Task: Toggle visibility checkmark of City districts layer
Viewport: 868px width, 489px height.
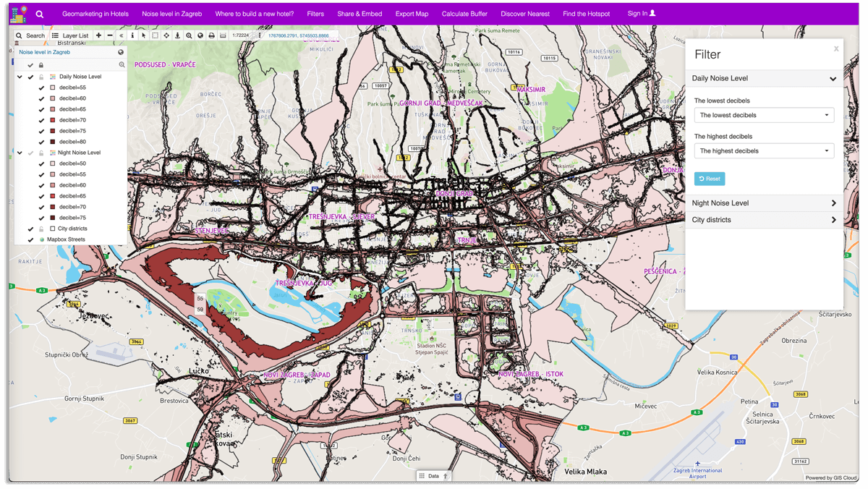Action: [x=30, y=229]
